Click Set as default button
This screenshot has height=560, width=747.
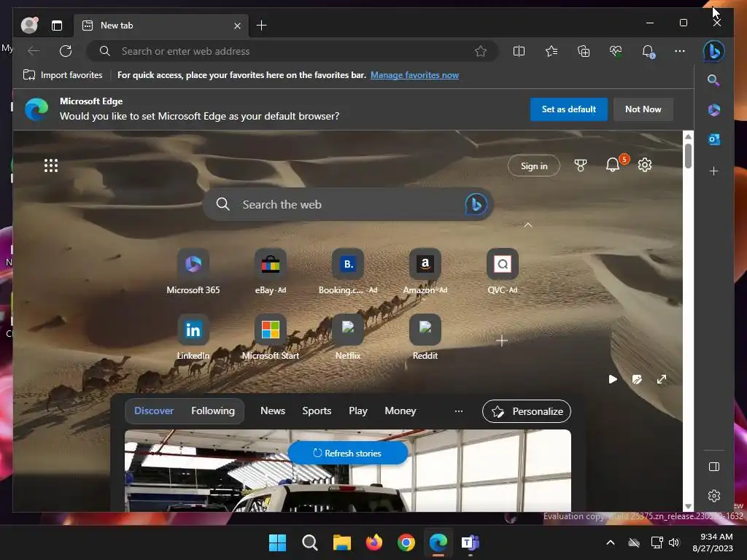[568, 109]
